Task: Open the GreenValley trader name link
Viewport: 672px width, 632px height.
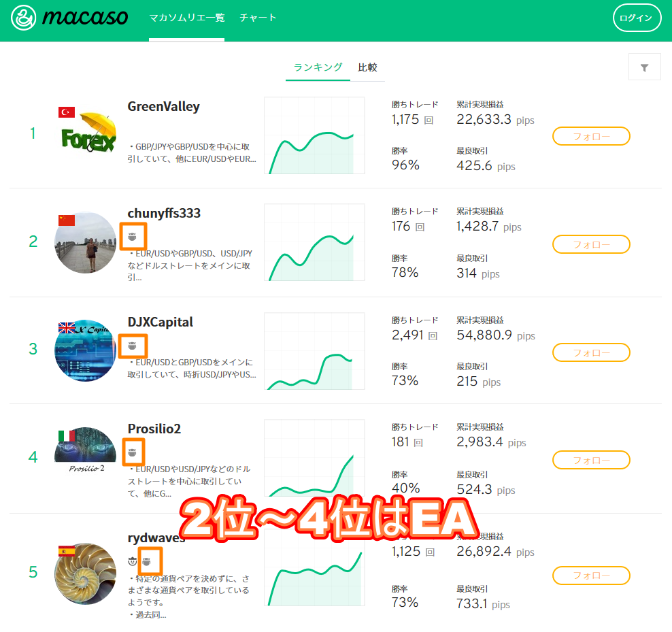Action: tap(164, 106)
